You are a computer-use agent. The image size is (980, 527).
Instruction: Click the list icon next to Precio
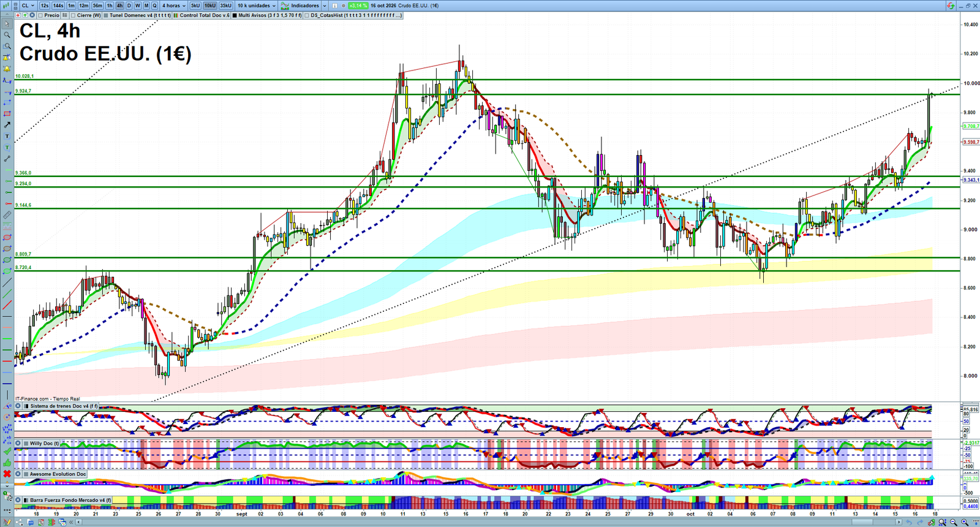point(64,15)
